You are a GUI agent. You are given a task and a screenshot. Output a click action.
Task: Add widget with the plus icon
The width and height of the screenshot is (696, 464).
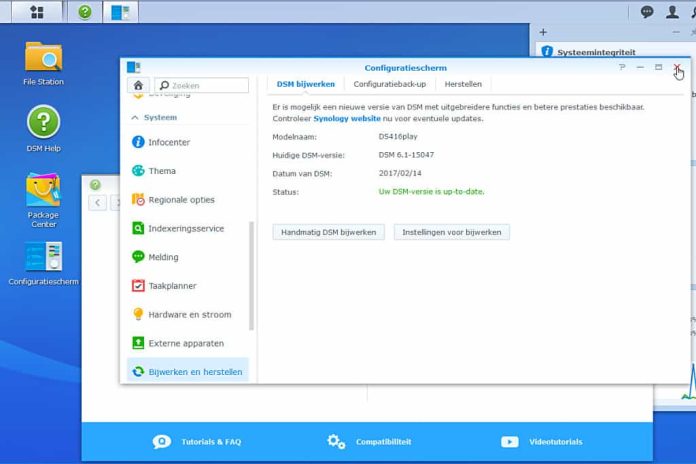coord(543,32)
